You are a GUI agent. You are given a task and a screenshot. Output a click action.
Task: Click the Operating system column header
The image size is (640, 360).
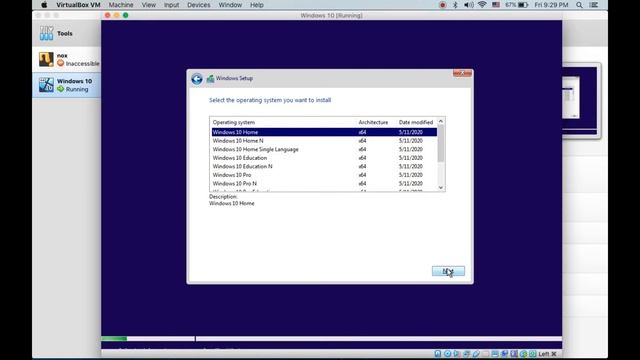233,122
